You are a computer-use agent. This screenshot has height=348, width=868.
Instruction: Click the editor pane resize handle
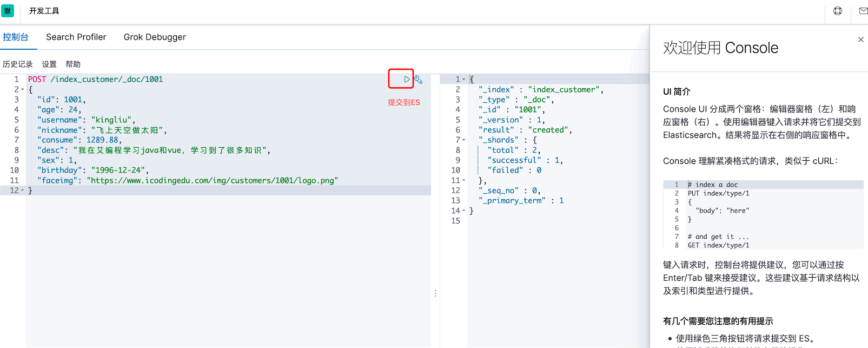coord(435,293)
